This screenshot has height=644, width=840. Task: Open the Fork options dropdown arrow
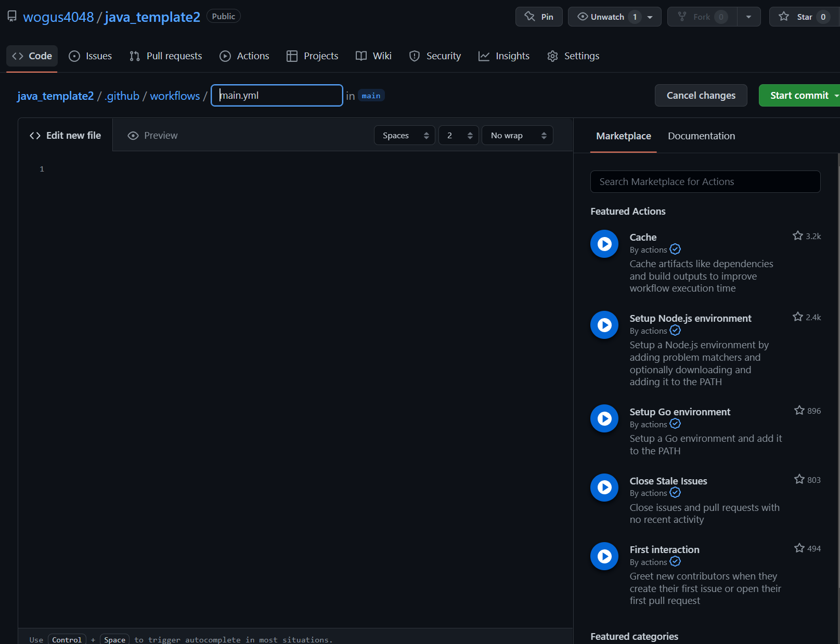click(748, 17)
